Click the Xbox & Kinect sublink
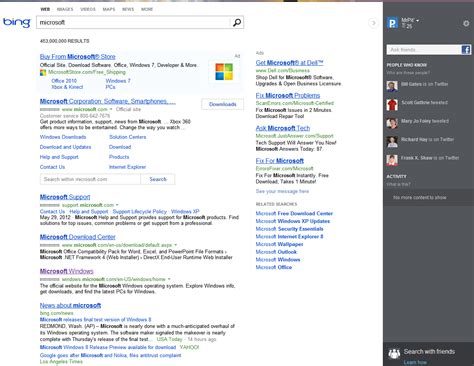 click(x=67, y=87)
